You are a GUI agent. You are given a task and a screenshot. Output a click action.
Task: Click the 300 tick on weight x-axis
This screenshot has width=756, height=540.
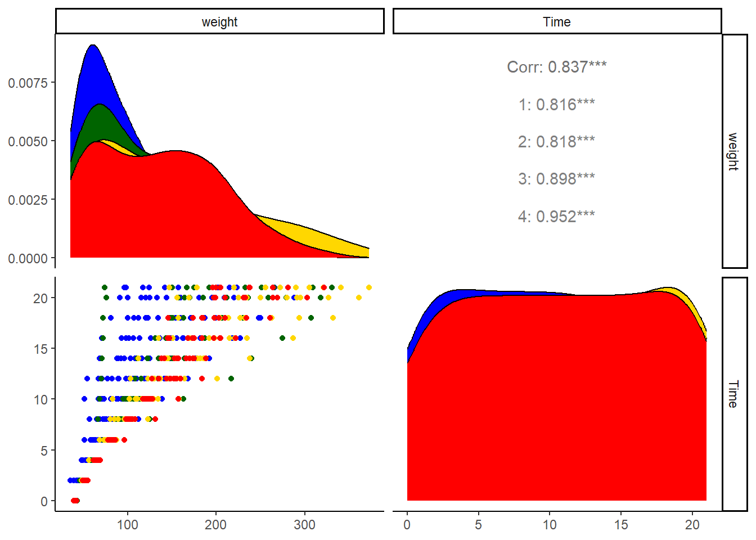coord(304,525)
